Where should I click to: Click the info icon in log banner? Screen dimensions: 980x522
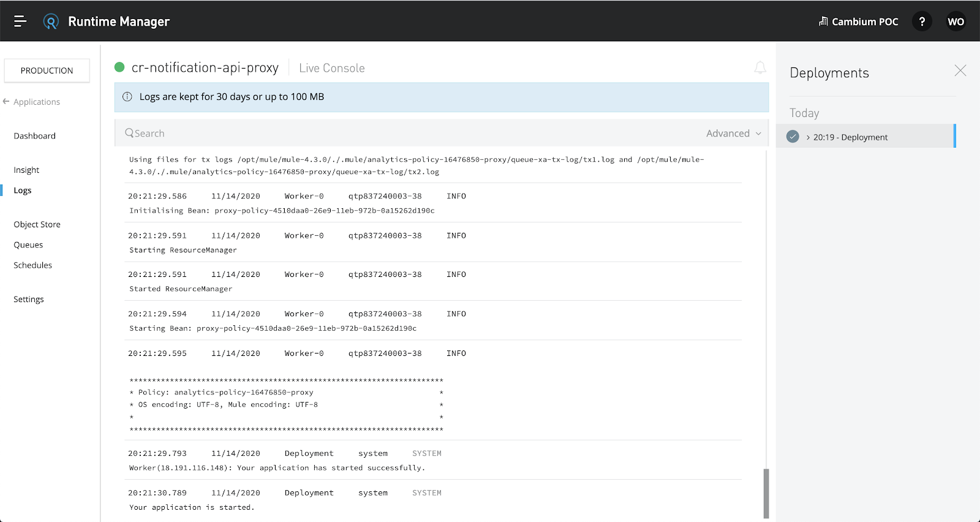point(127,97)
